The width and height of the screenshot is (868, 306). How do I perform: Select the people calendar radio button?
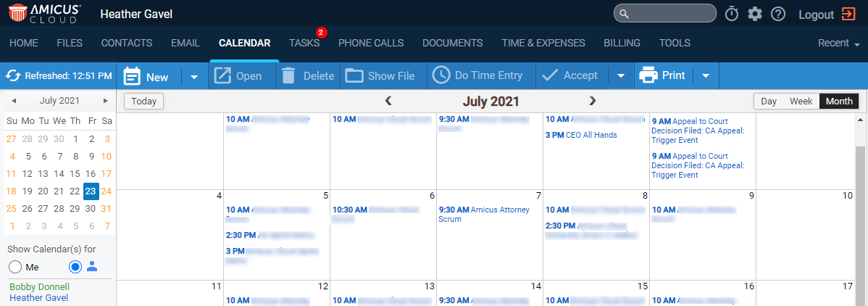(x=75, y=267)
